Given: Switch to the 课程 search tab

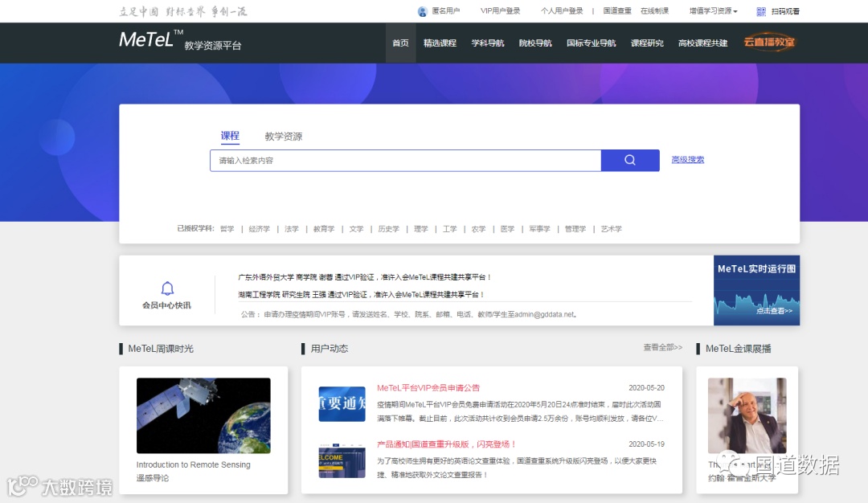Looking at the screenshot, I should point(230,136).
